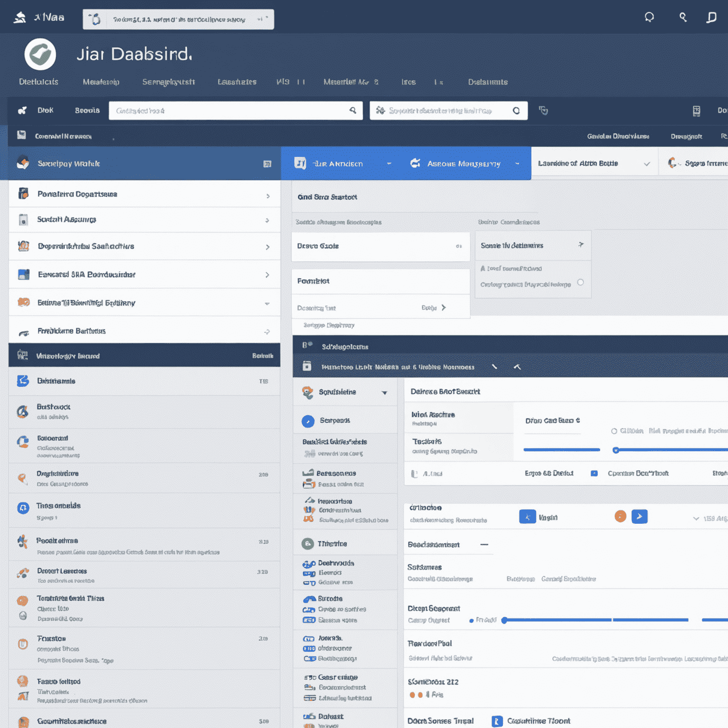Click the magnifier icon in top-right bar
This screenshot has height=728, width=728.
(683, 18)
